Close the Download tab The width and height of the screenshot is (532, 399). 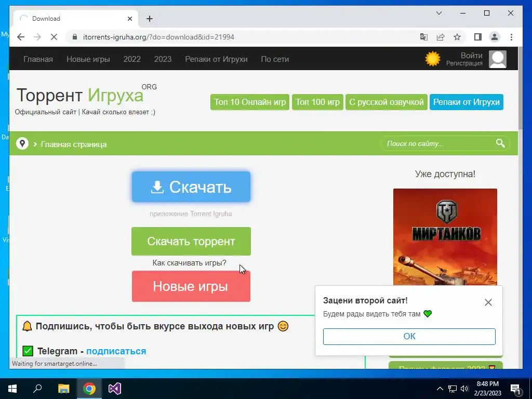pos(129,19)
